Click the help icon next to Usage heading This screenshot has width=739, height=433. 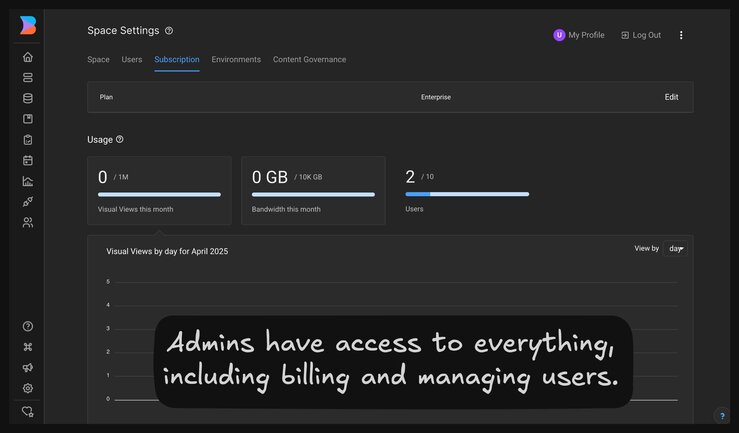click(x=120, y=139)
